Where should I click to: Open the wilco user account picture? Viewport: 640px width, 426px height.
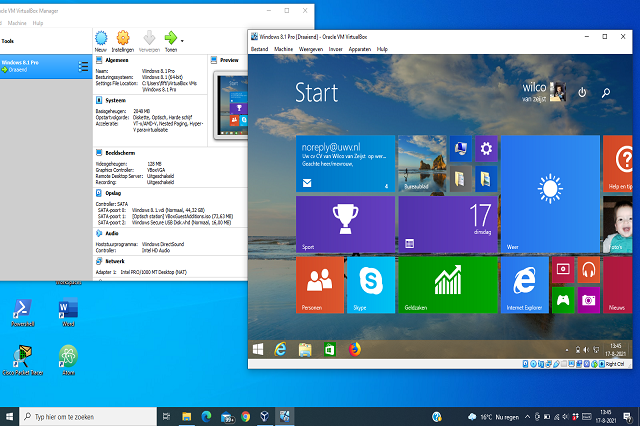pos(558,92)
